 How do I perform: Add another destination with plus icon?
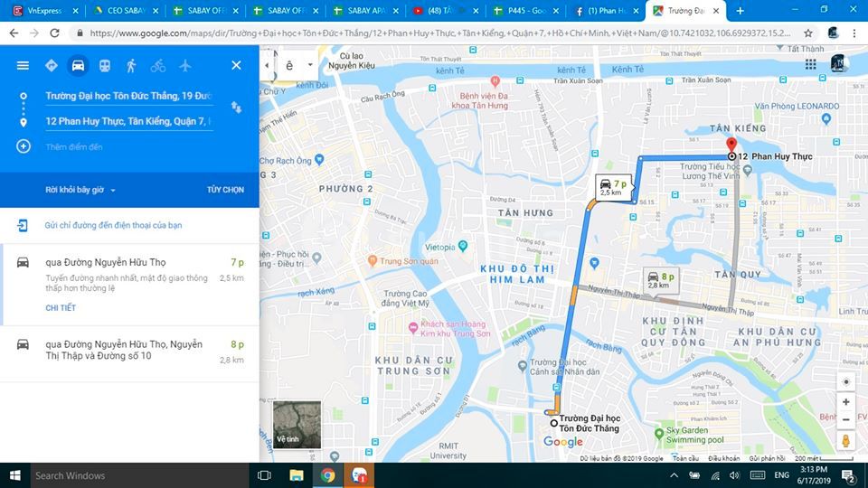pos(24,146)
